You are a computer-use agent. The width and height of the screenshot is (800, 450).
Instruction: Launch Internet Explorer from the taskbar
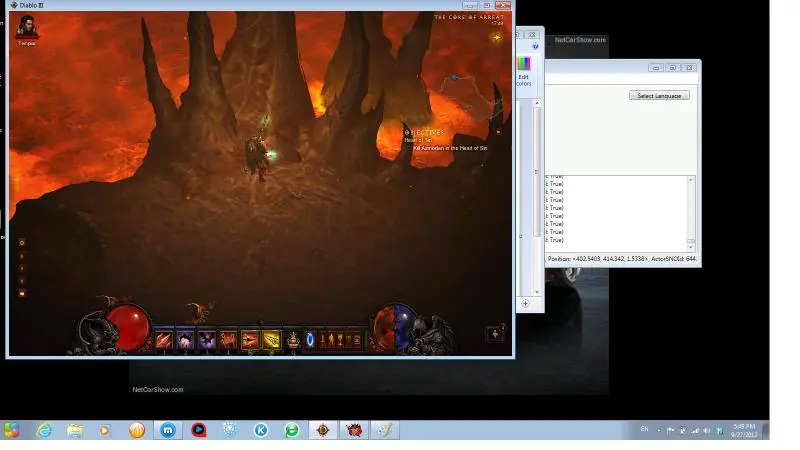pos(44,430)
